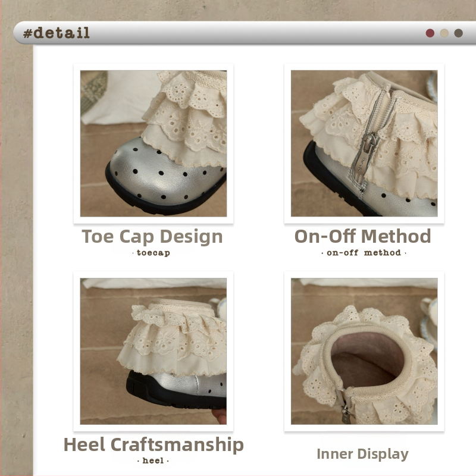476x476 pixels.
Task: Click the small 'toecap' subtitle
Action: point(153,253)
